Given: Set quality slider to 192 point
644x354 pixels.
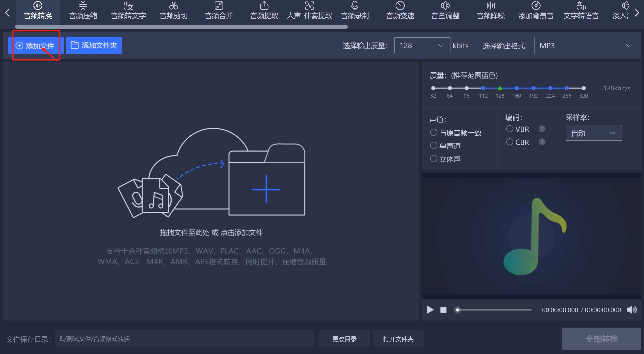Looking at the screenshot, I should (x=533, y=88).
